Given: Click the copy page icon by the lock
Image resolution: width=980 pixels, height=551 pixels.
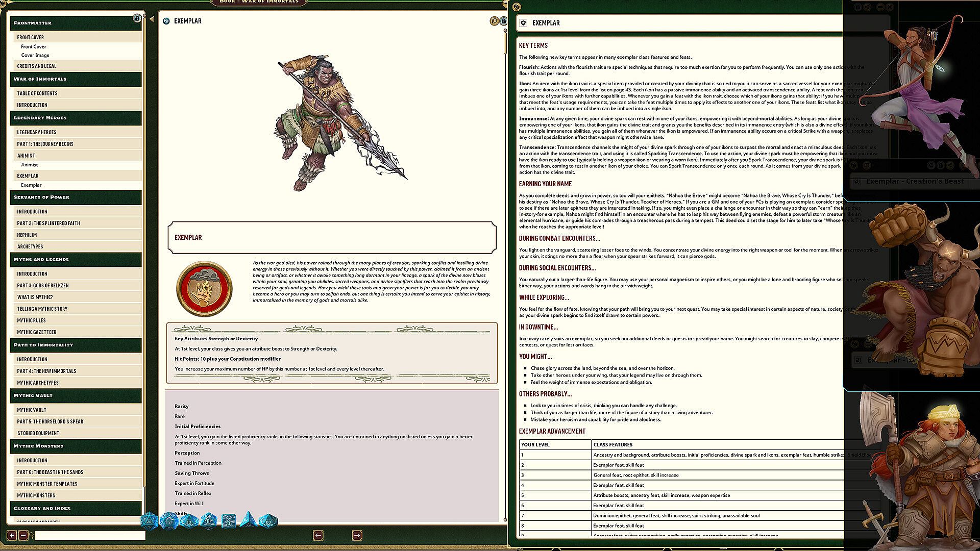Looking at the screenshot, I should [x=494, y=21].
